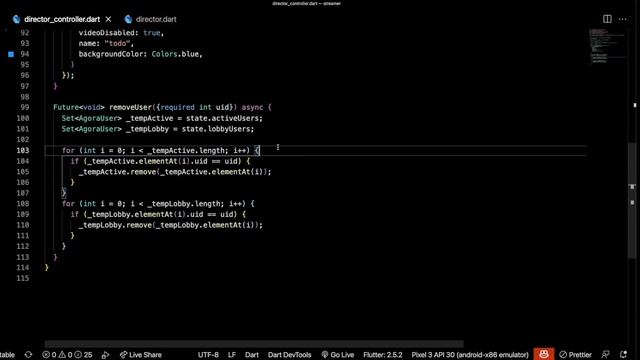This screenshot has height=360, width=640.
Task: Change LF end of line sequence
Action: (232, 355)
